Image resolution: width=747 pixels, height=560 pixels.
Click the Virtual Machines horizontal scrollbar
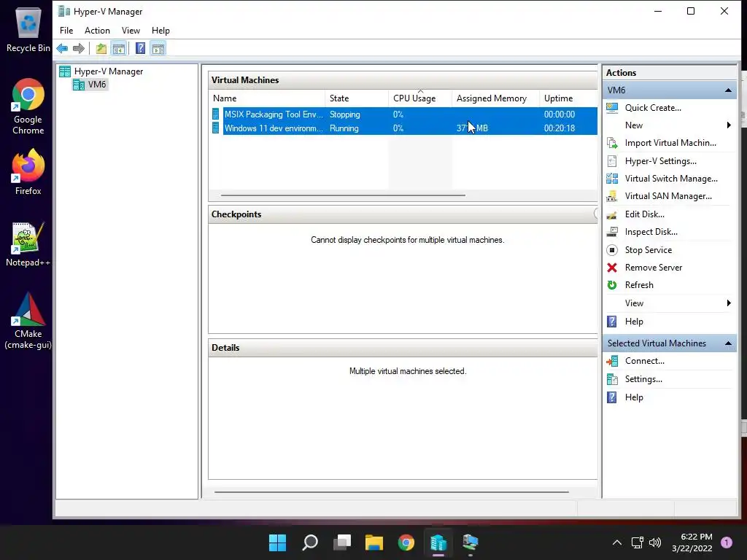point(343,195)
